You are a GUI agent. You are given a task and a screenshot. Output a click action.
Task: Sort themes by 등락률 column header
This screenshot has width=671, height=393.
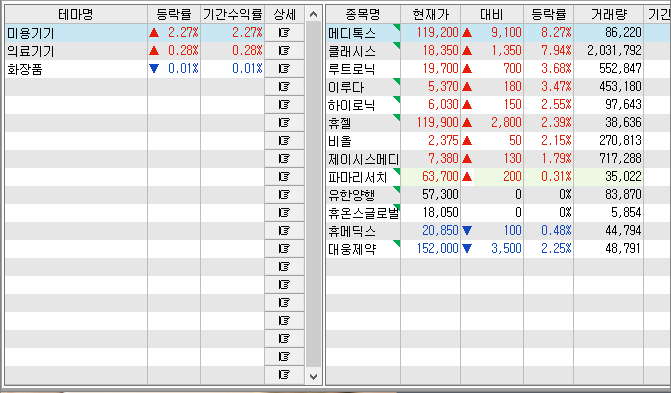click(x=174, y=15)
